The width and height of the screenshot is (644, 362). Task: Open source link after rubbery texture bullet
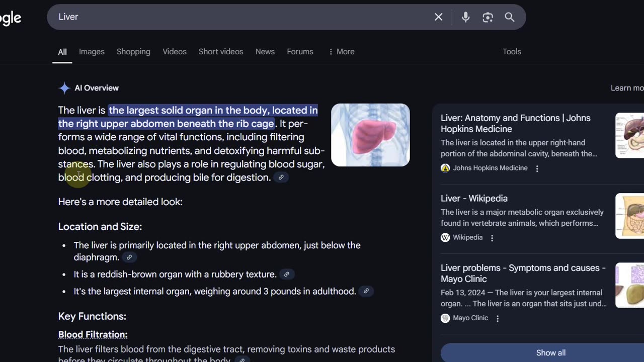pyautogui.click(x=286, y=275)
